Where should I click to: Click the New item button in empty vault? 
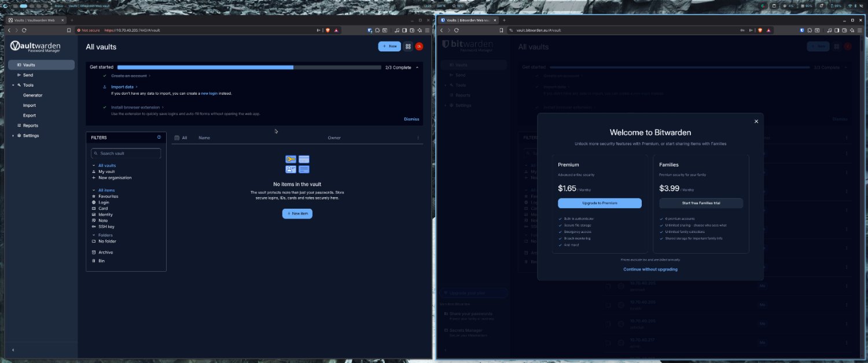click(x=297, y=213)
